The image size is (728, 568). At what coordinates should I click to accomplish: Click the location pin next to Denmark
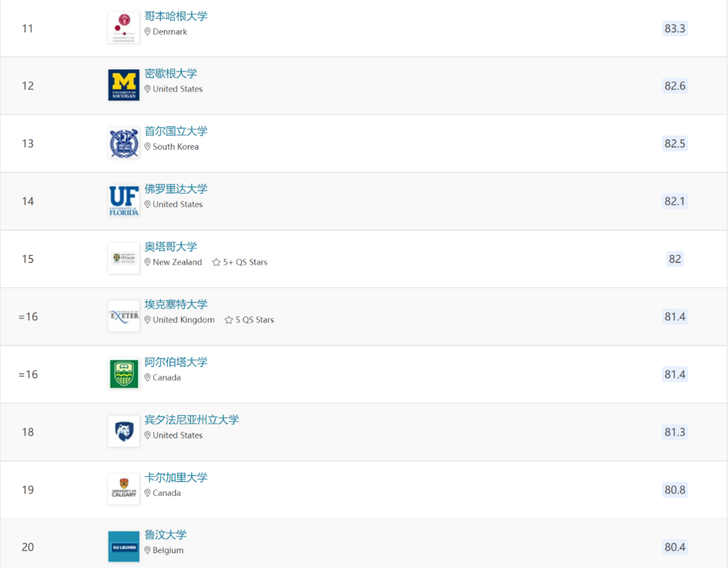pyautogui.click(x=146, y=32)
